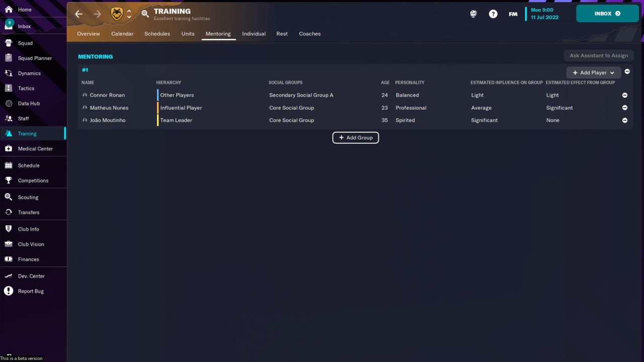Click the Report Bug icon

tap(9, 291)
